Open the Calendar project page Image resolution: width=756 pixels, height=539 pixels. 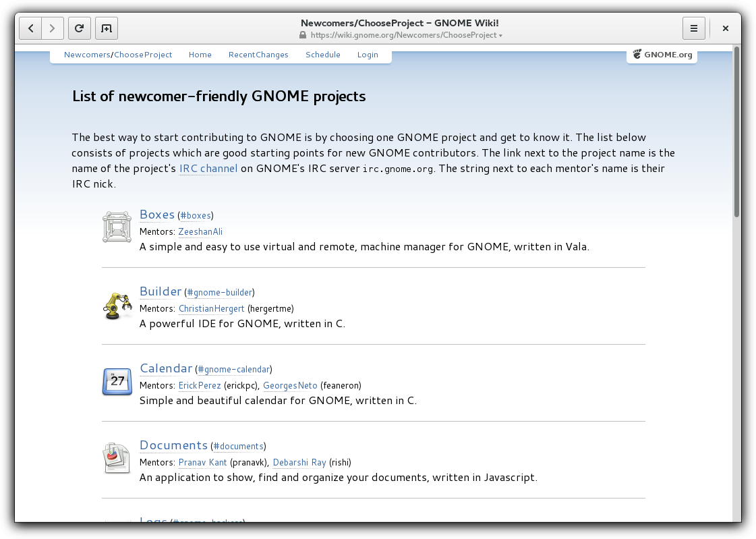click(166, 368)
